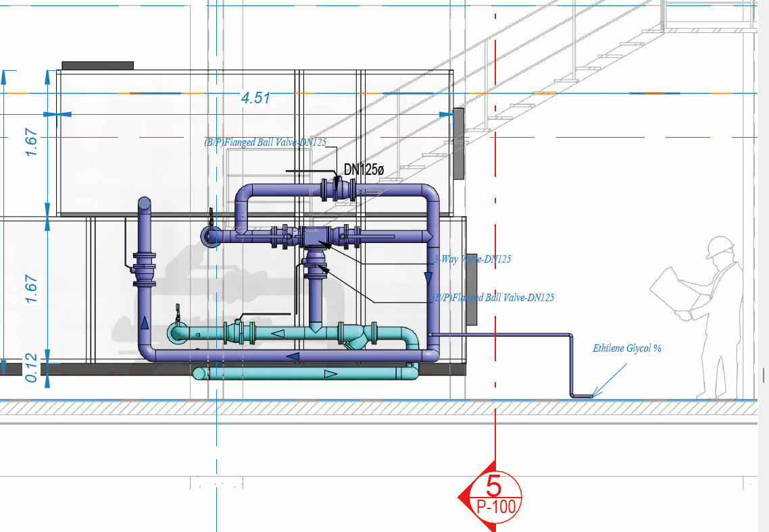
Task: Select the DN125ø pipe size label
Action: point(364,170)
